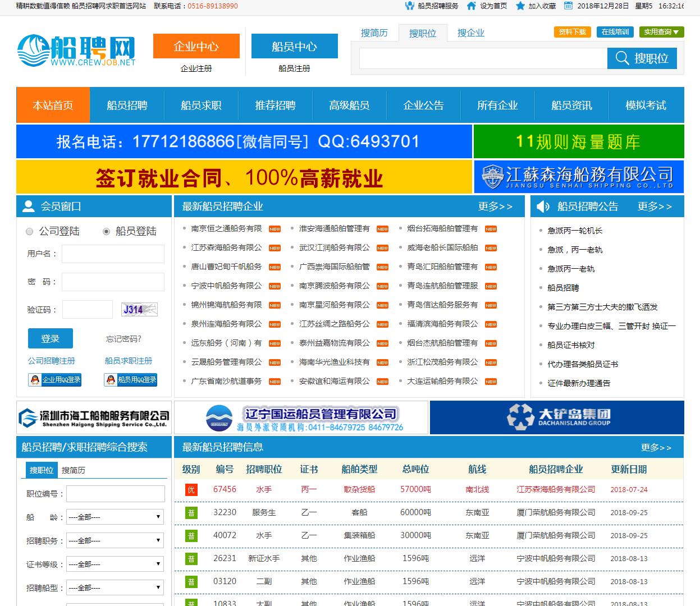Open the 急派丙一轮机长 announcement

[575, 231]
